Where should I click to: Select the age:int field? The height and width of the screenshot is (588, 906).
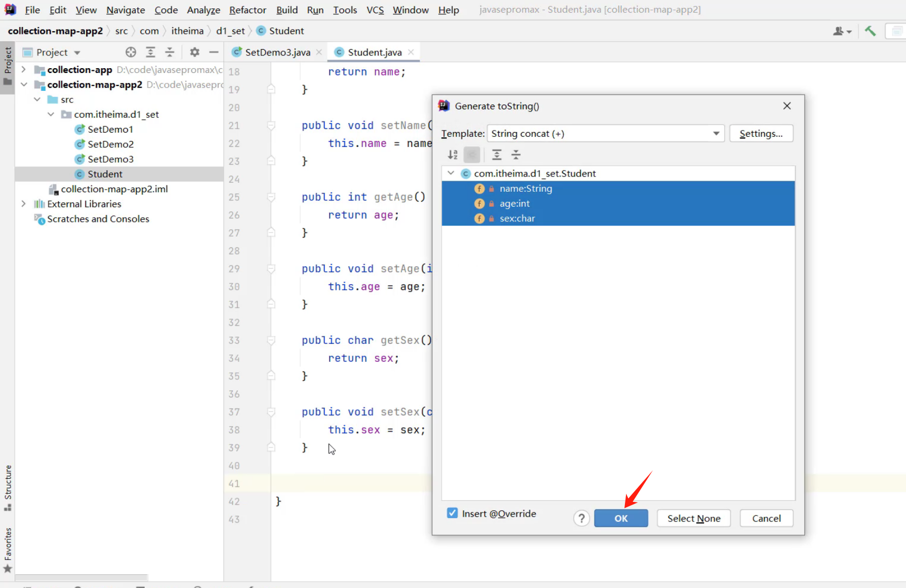coord(618,203)
